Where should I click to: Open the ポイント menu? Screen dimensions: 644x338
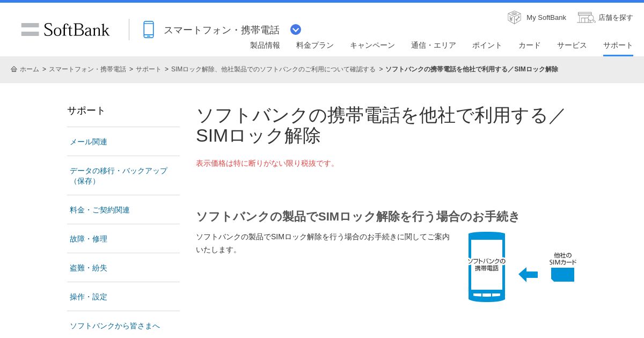click(487, 45)
